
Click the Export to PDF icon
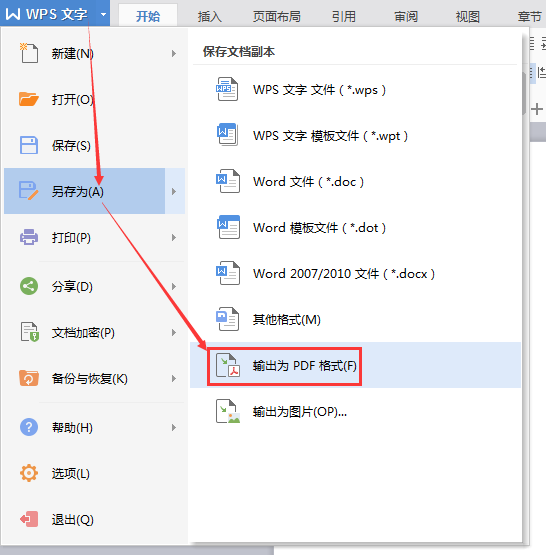coord(228,365)
